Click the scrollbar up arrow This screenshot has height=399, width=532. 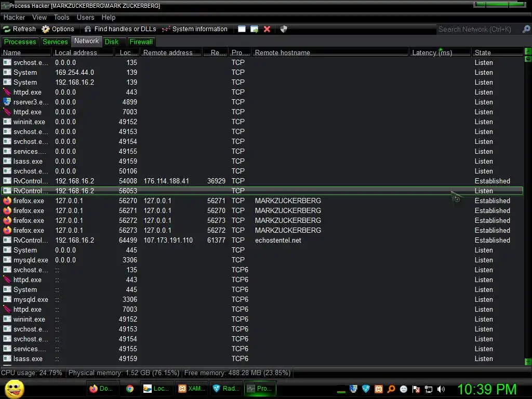pos(528,51)
